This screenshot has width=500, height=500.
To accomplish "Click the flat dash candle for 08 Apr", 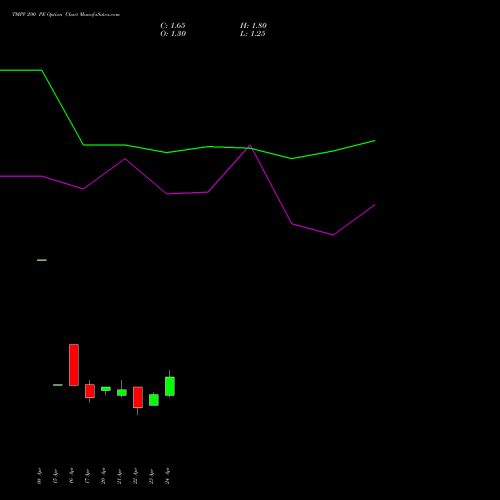I will [42, 260].
